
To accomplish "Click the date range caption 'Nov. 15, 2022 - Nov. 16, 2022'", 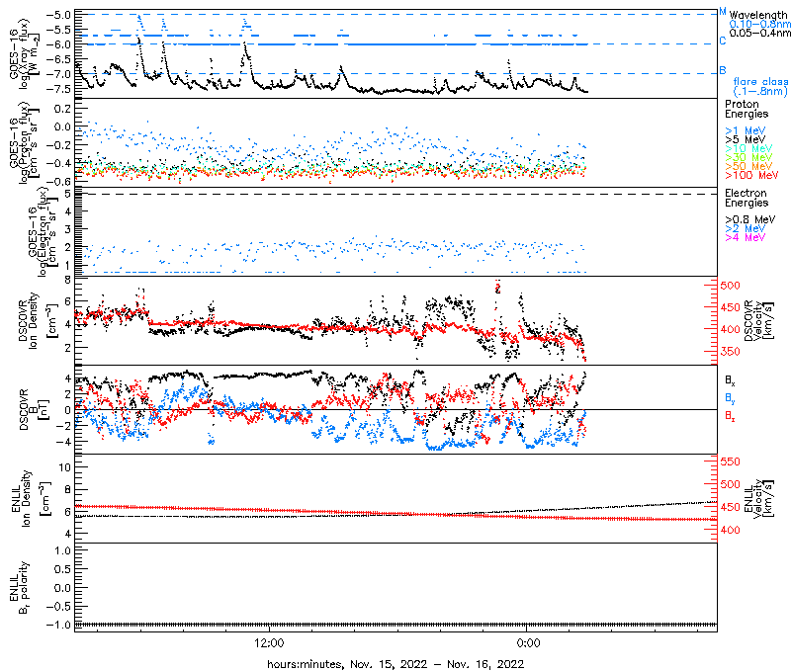I will point(437,664).
